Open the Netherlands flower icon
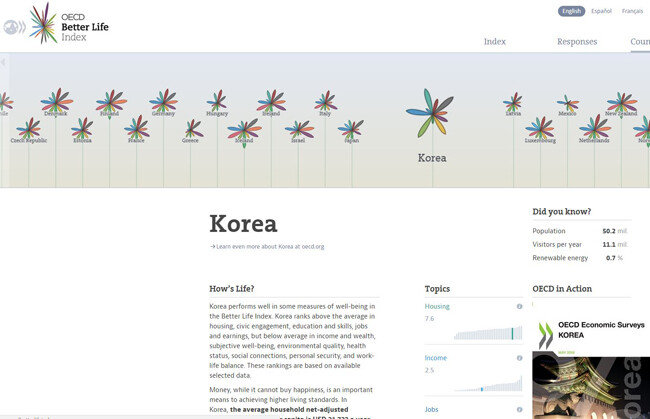The width and height of the screenshot is (650, 419). 595,127
